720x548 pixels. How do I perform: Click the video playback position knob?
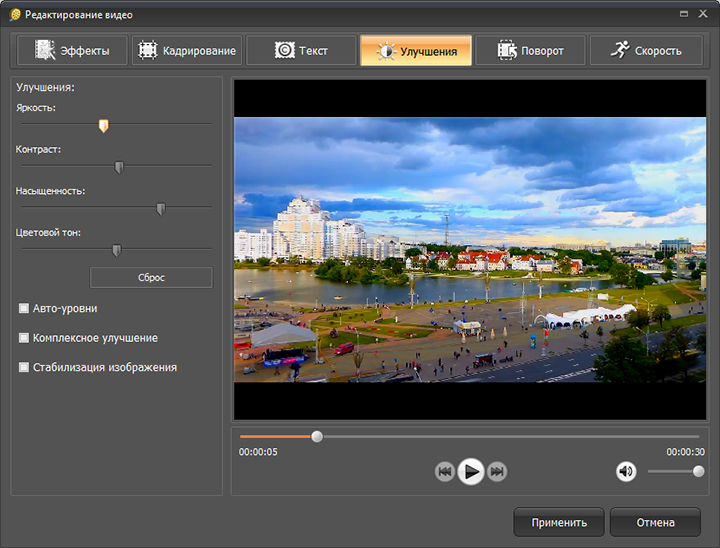click(317, 436)
